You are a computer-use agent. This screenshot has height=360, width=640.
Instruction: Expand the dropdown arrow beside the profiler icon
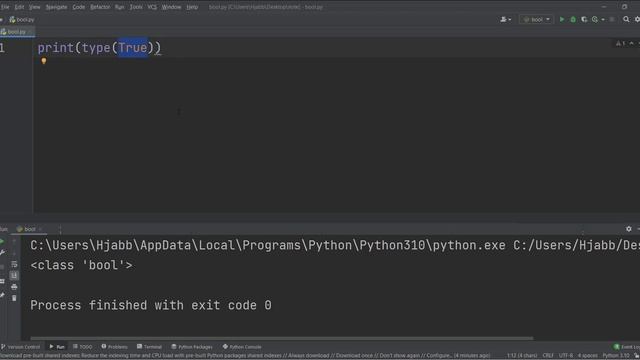(x=603, y=20)
